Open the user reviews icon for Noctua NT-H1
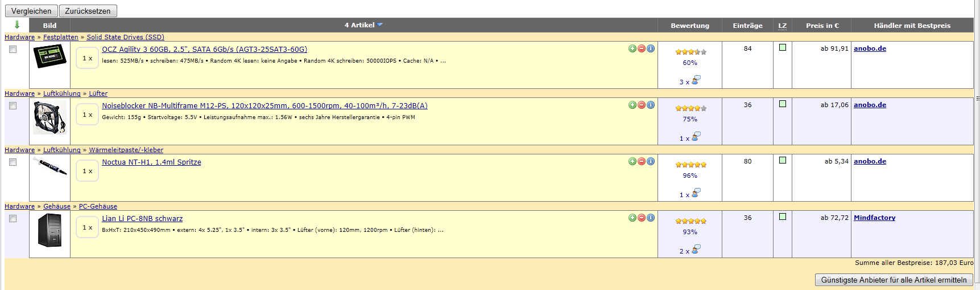The width and height of the screenshot is (980, 290). pyautogui.click(x=696, y=193)
